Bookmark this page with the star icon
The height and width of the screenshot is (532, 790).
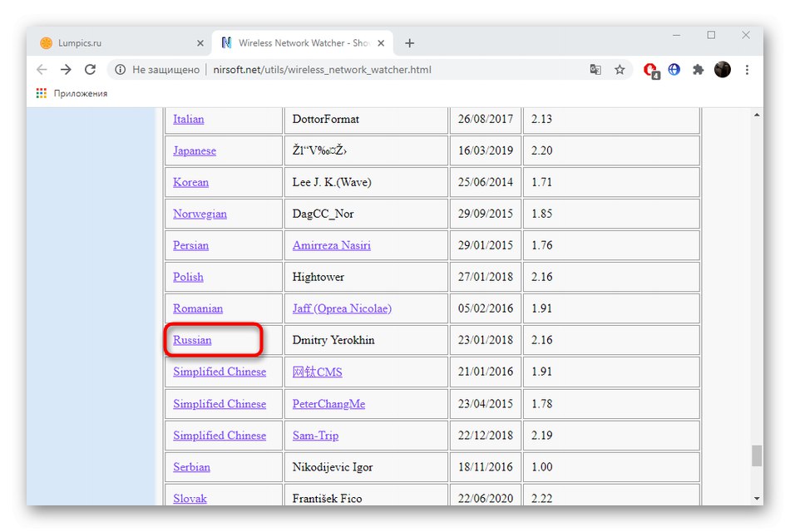click(x=620, y=70)
